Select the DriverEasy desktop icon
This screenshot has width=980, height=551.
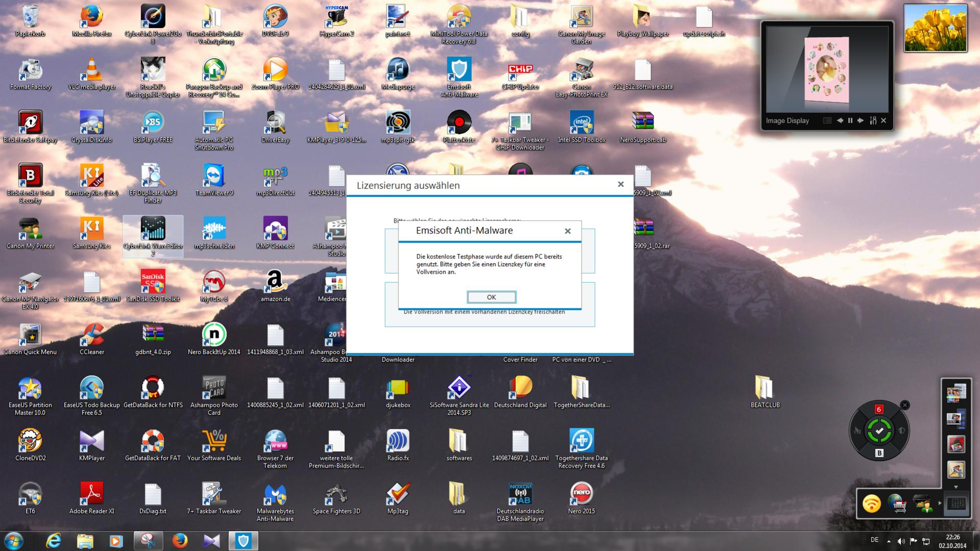275,127
